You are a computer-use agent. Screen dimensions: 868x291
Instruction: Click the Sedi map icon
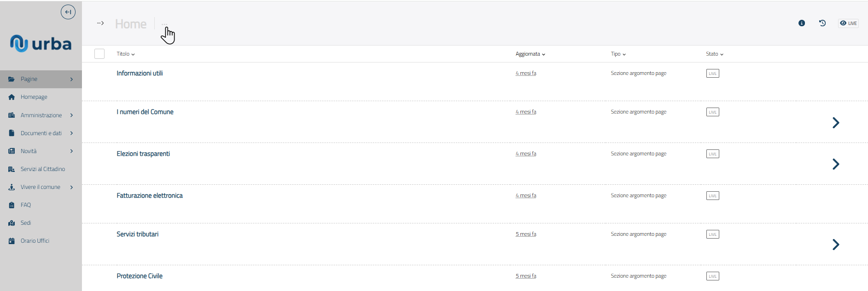pos(12,223)
